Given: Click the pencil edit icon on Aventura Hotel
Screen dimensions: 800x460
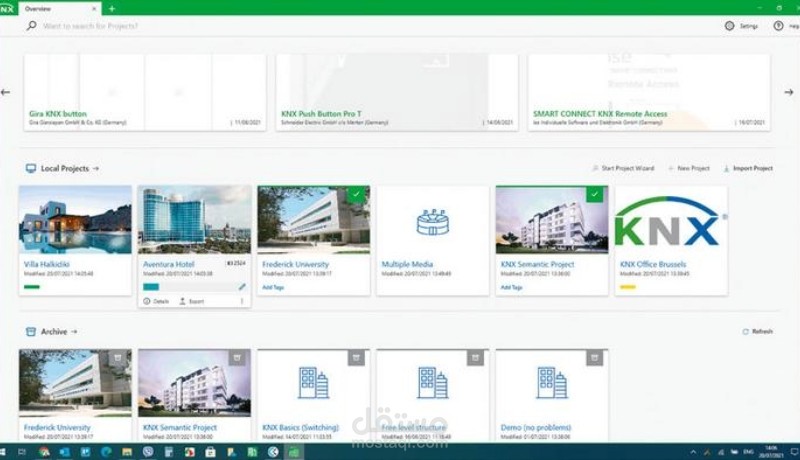Looking at the screenshot, I should [242, 287].
